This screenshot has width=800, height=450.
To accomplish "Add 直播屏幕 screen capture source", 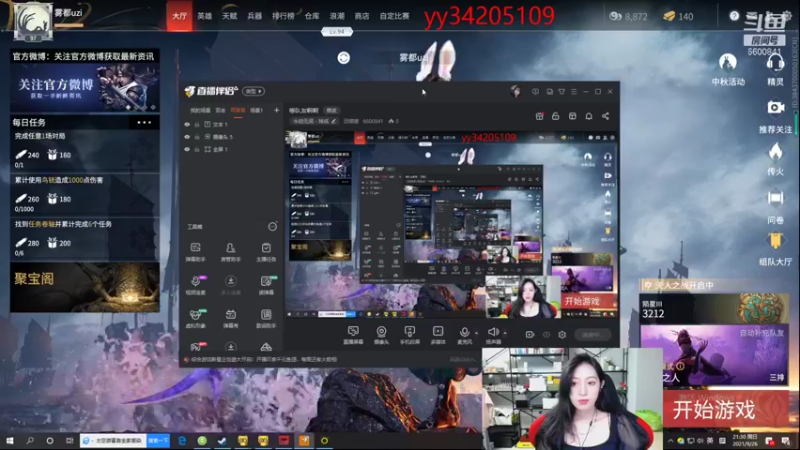I will click(x=353, y=335).
